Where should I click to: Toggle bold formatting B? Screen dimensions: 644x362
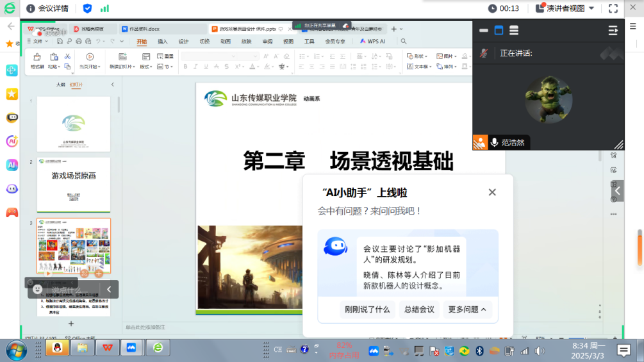click(185, 67)
